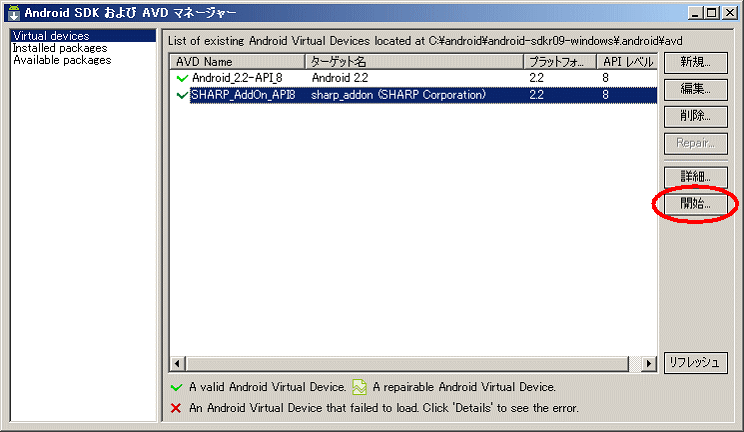Click the AVD location path text
744x432 pixels.
point(556,41)
